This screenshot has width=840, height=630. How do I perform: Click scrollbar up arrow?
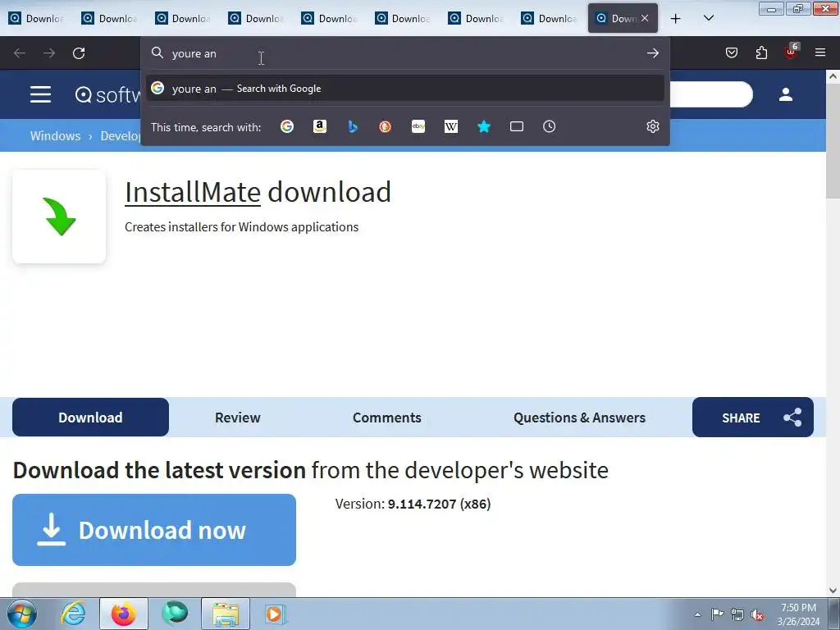pyautogui.click(x=833, y=76)
